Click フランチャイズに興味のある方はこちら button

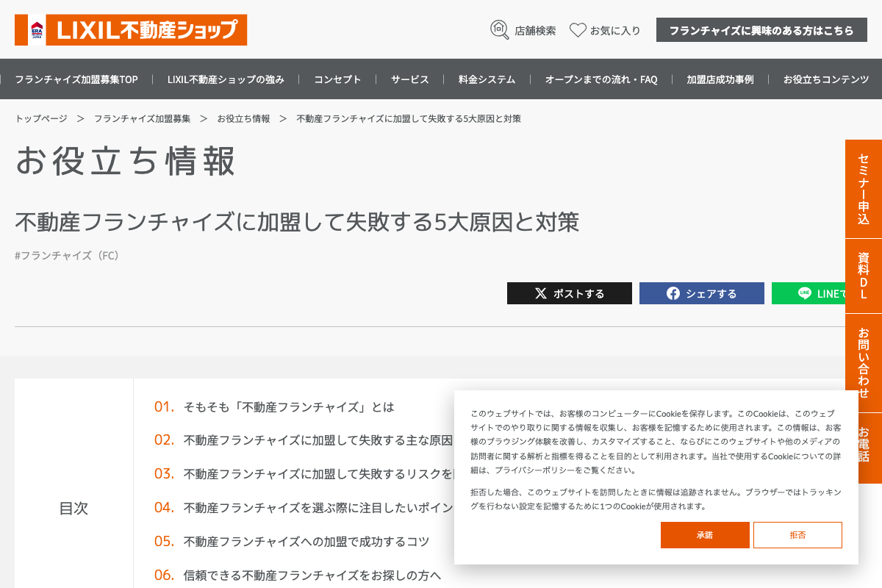[761, 30]
